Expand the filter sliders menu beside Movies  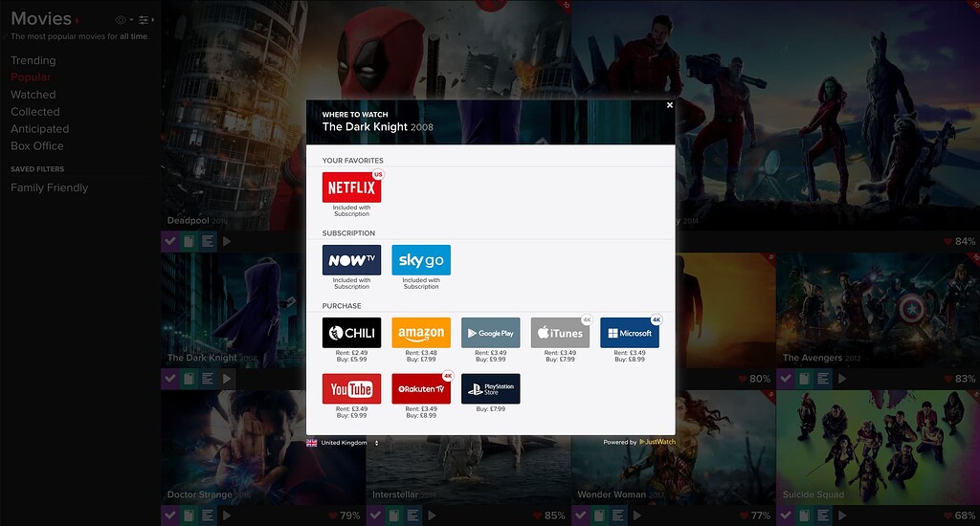coord(146,20)
